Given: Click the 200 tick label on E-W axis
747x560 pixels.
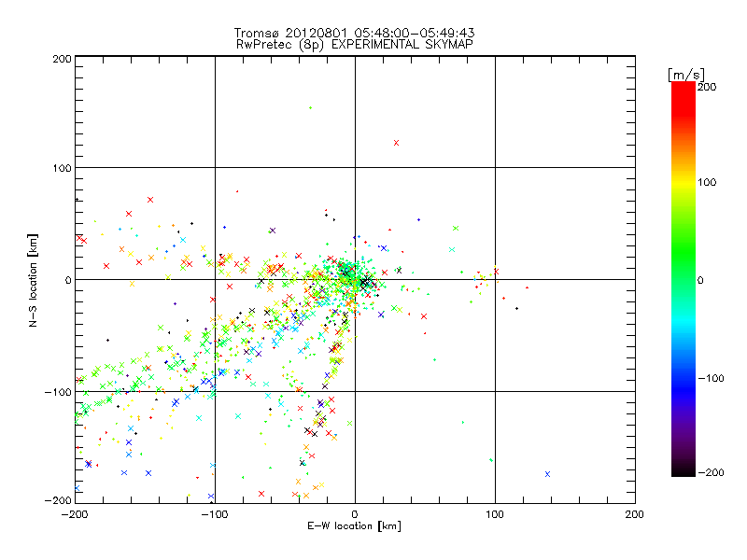Looking at the screenshot, I should point(635,514).
